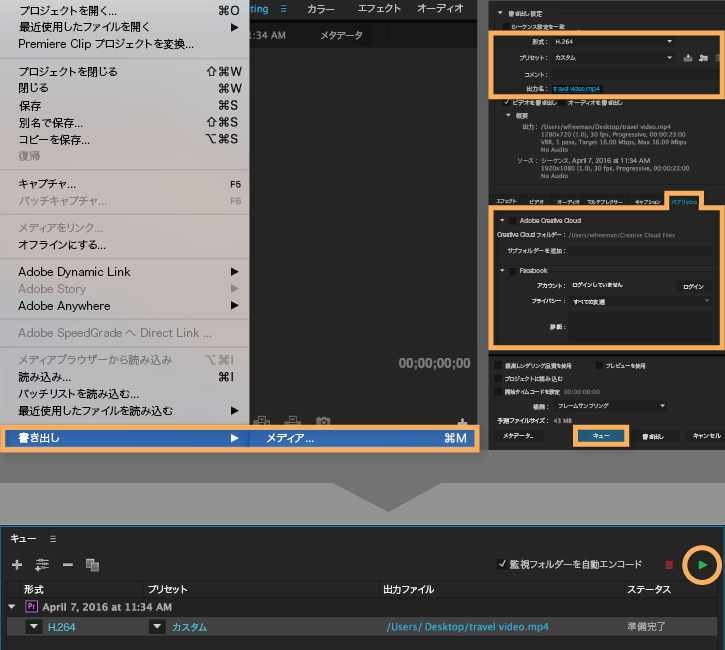Open the フレームサンプリング interpolation dropdown
This screenshot has height=650, width=725.
[610, 405]
